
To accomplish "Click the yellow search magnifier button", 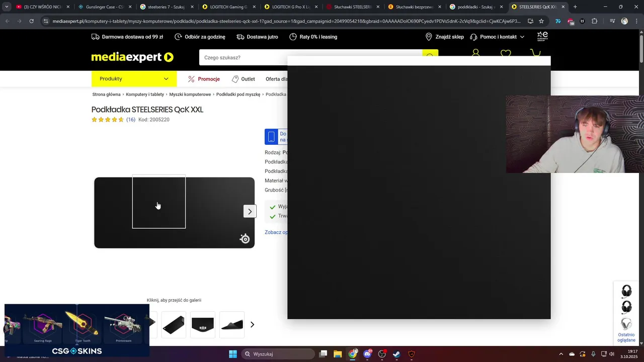I will point(430,54).
